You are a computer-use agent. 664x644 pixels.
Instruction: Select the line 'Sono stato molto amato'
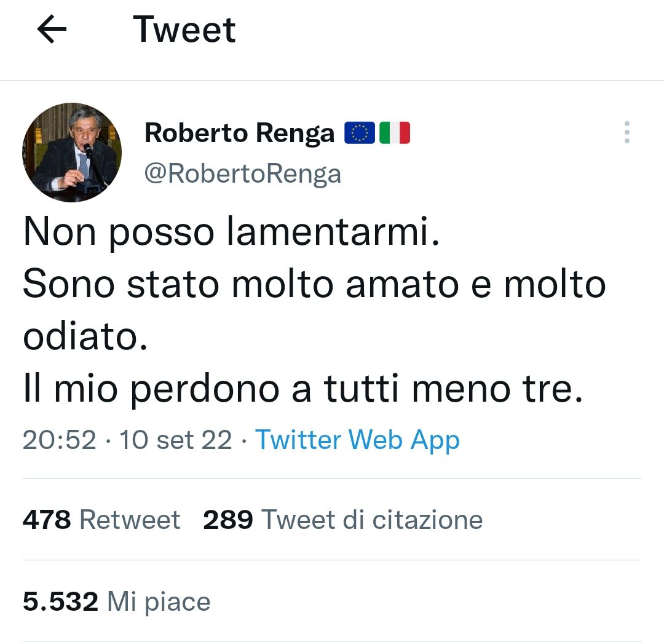point(241,284)
